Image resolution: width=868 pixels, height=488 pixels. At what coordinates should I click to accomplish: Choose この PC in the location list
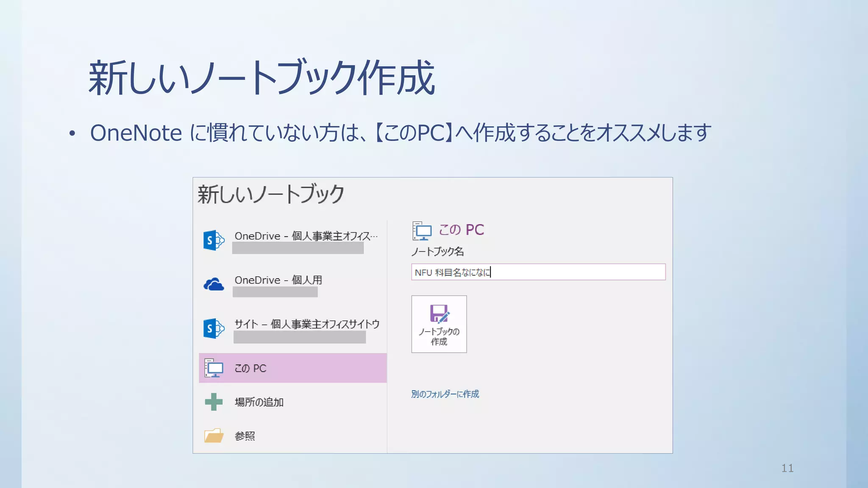(292, 368)
